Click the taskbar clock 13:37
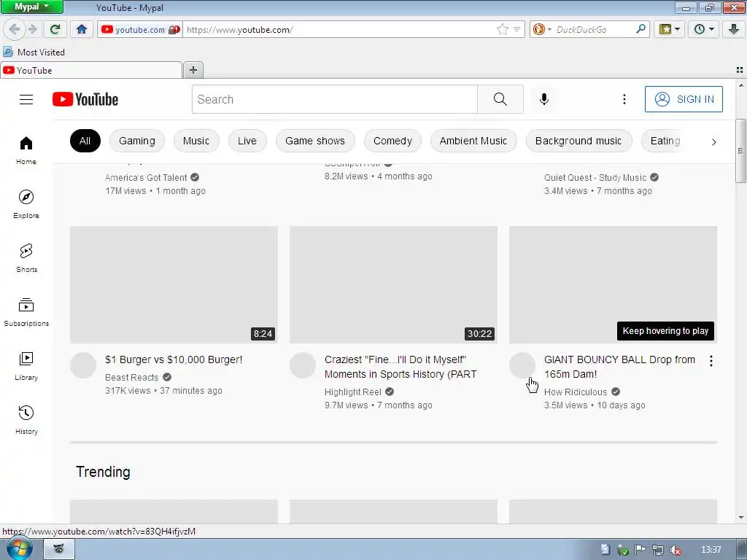This screenshot has height=560, width=747. point(711,550)
